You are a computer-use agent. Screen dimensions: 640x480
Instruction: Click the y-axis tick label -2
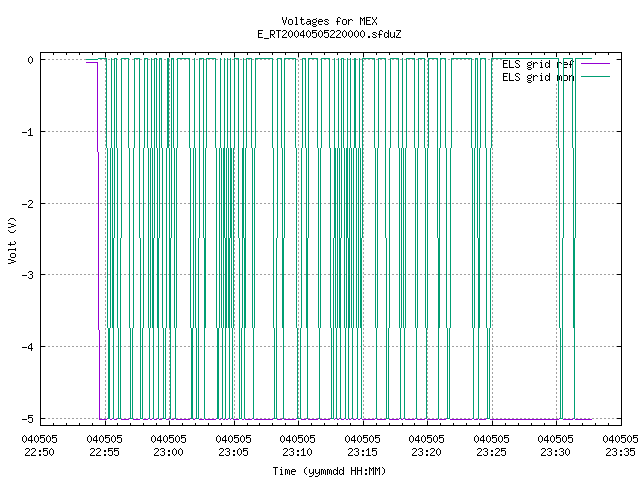[x=28, y=204]
